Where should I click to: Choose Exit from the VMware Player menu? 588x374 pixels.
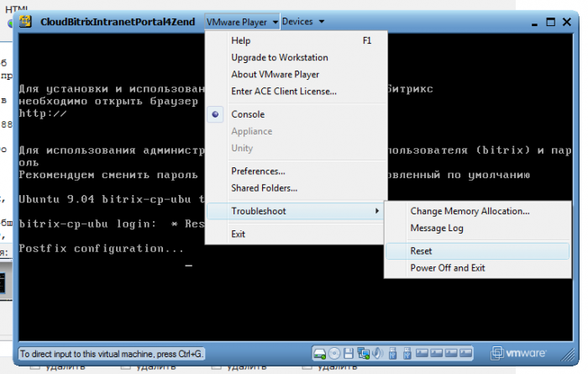click(297, 234)
